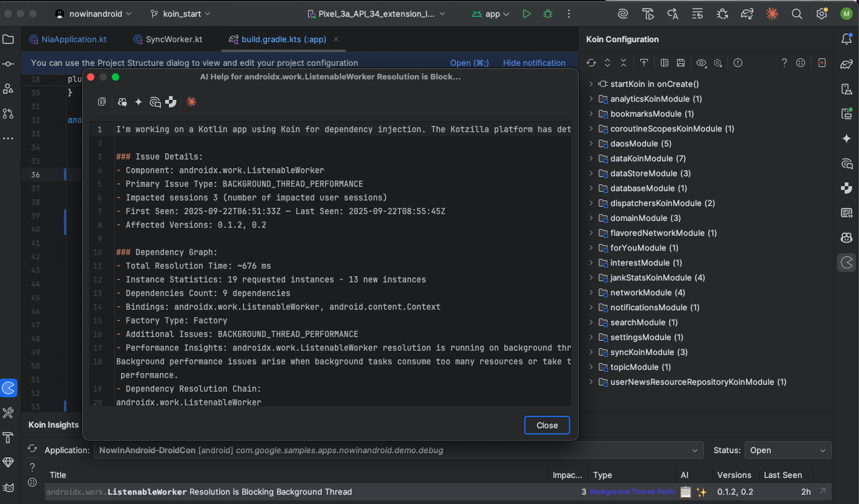Screen dimensions: 859x504
Task: Click the save icon in Koin Configuration toolbar
Action: coord(681,63)
